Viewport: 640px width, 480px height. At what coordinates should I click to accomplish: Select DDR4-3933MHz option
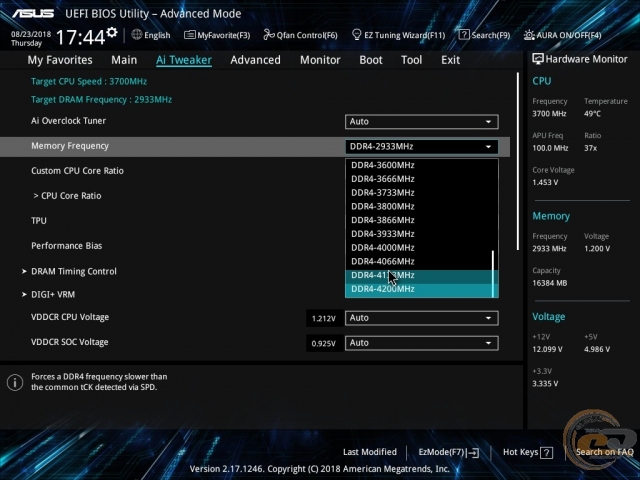(x=419, y=234)
